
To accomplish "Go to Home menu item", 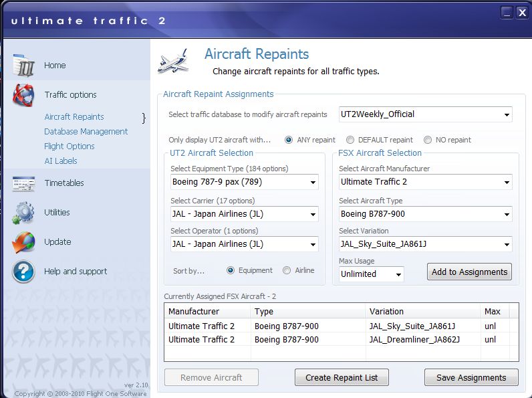I will pyautogui.click(x=55, y=65).
